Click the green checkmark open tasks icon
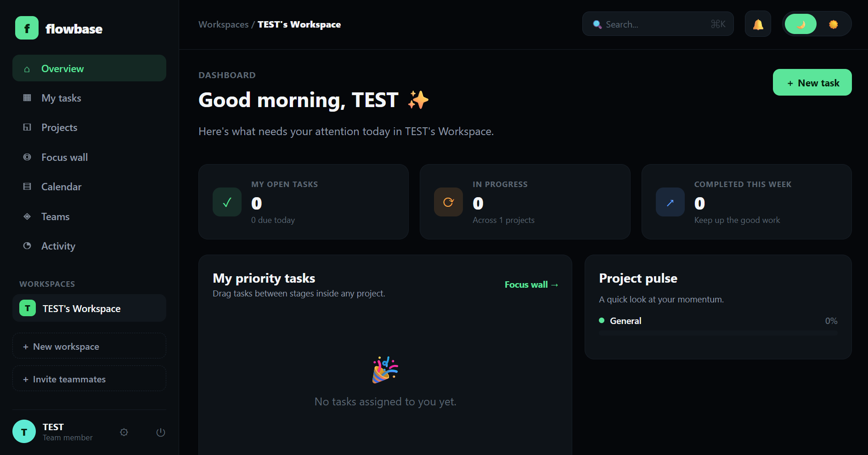This screenshot has width=868, height=455. click(x=227, y=202)
